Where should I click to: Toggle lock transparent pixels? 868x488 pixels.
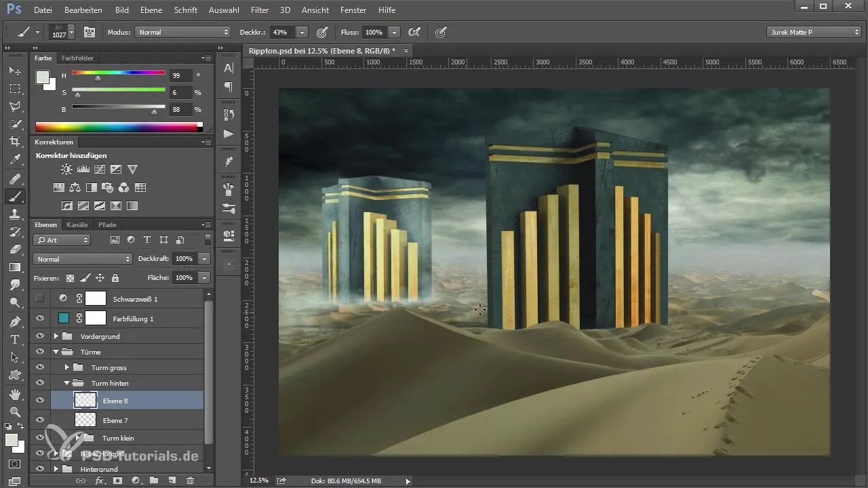click(70, 278)
